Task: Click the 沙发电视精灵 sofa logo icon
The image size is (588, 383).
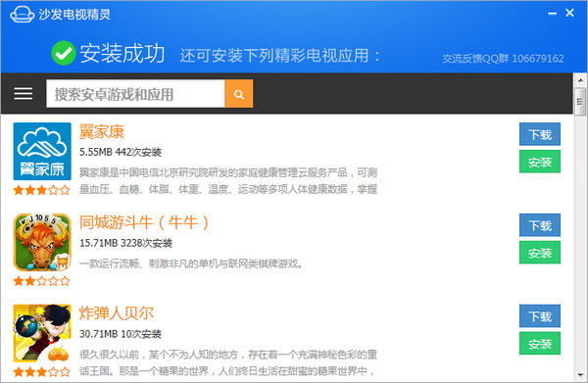Action: point(22,15)
